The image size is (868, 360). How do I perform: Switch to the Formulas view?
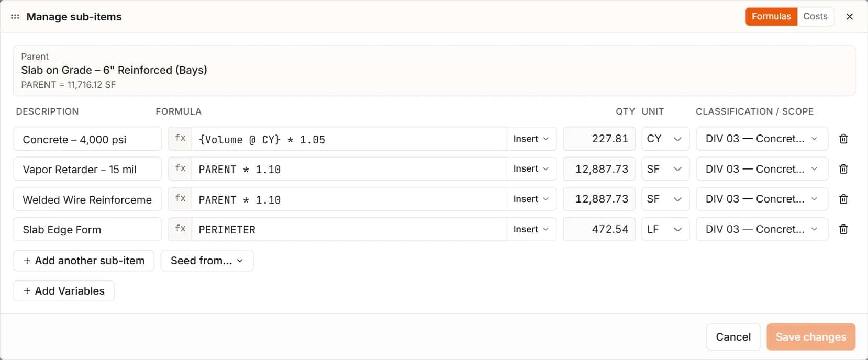(x=771, y=16)
